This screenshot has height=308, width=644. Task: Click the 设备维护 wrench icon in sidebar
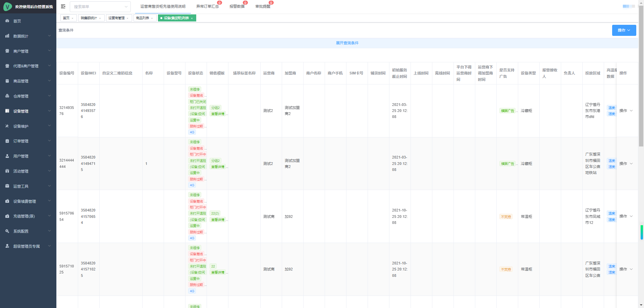(x=7, y=126)
